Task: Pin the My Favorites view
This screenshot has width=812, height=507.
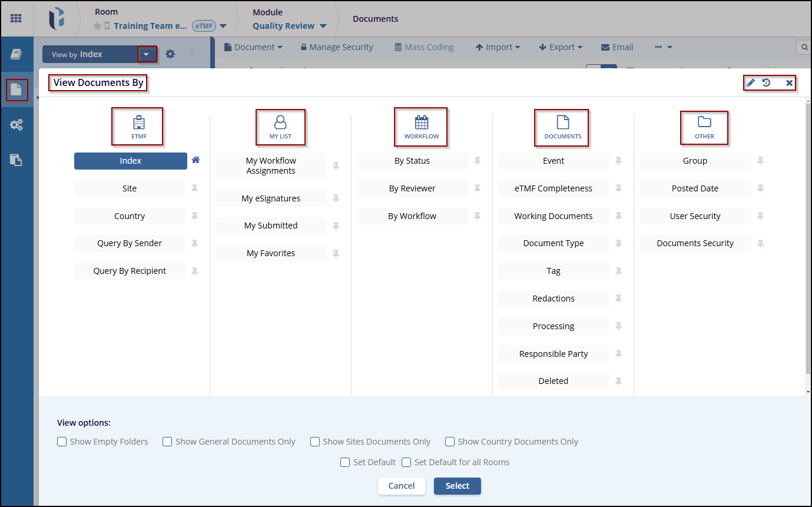Action: (x=336, y=253)
